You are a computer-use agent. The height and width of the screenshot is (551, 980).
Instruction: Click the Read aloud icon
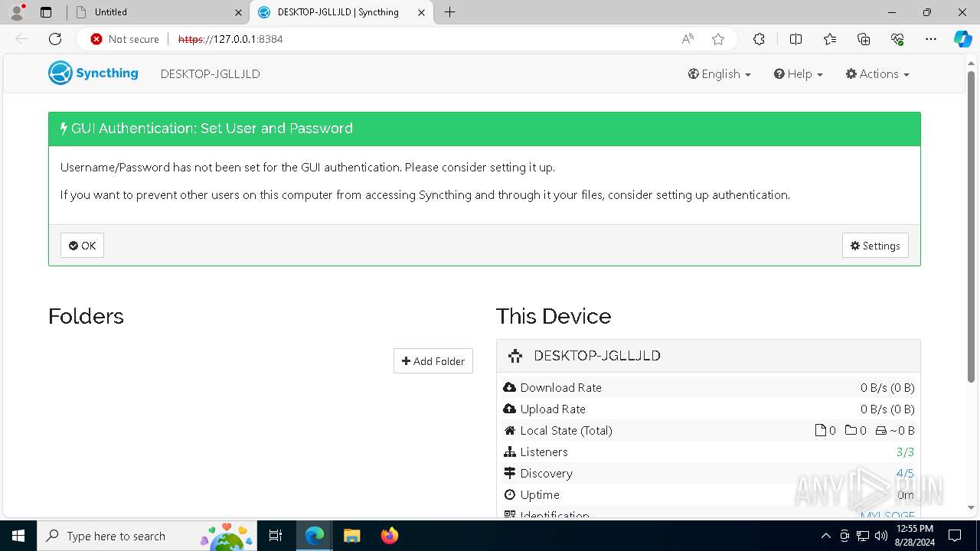(688, 39)
